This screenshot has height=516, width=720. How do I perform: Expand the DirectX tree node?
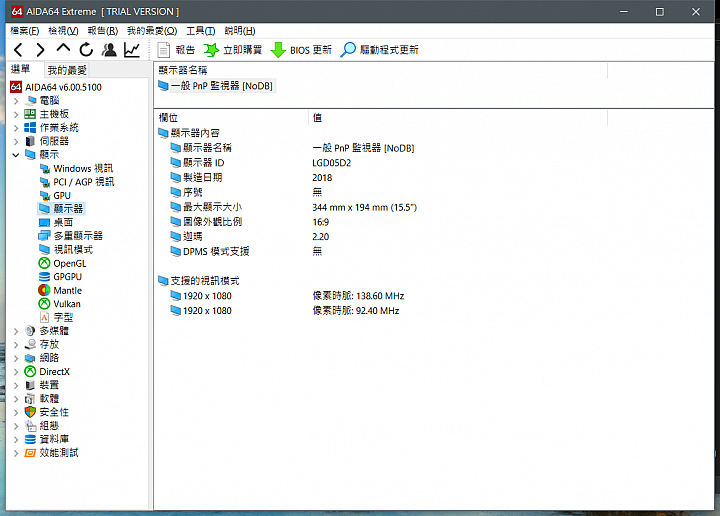(x=16, y=372)
